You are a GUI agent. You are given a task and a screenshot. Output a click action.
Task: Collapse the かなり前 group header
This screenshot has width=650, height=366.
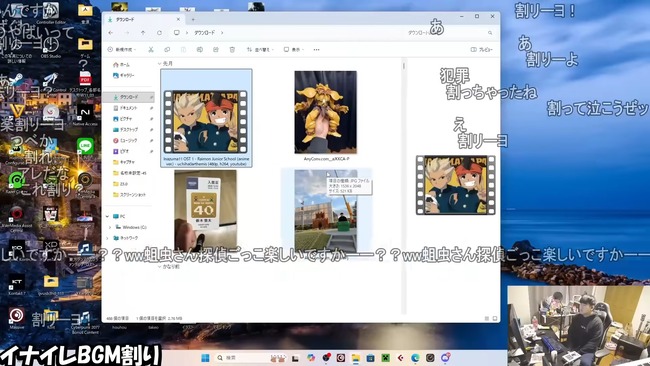click(160, 267)
